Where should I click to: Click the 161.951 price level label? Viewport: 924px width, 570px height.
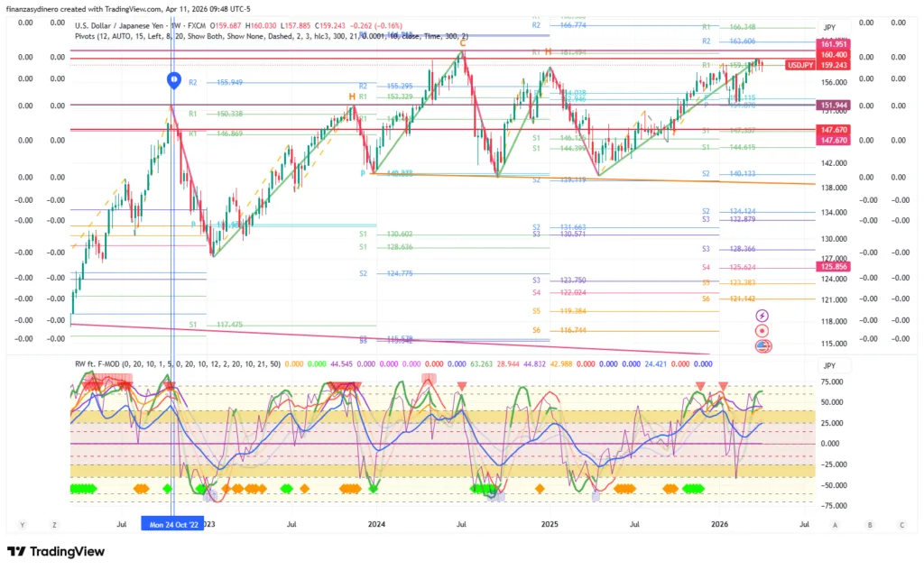(834, 44)
